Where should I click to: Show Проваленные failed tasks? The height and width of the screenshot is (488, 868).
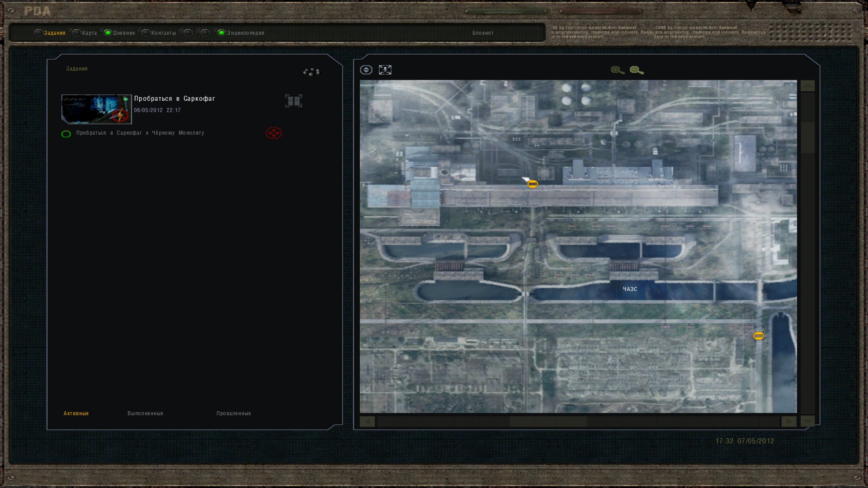[x=233, y=413]
